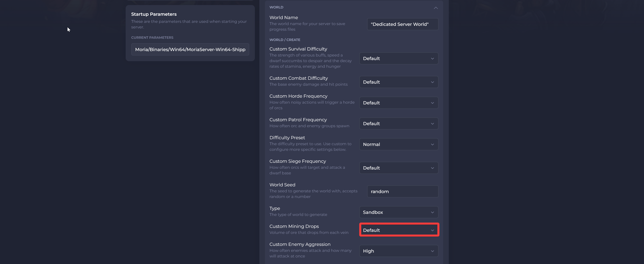644x264 pixels.
Task: Open Difficulty Preset dropdown showing Normal
Action: 398,144
